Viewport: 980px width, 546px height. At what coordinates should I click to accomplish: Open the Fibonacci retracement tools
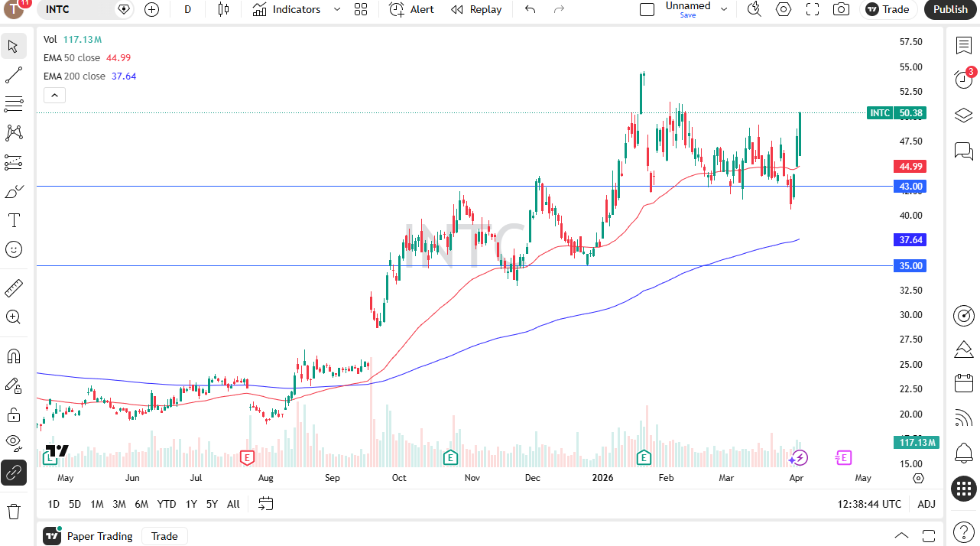[x=14, y=104]
